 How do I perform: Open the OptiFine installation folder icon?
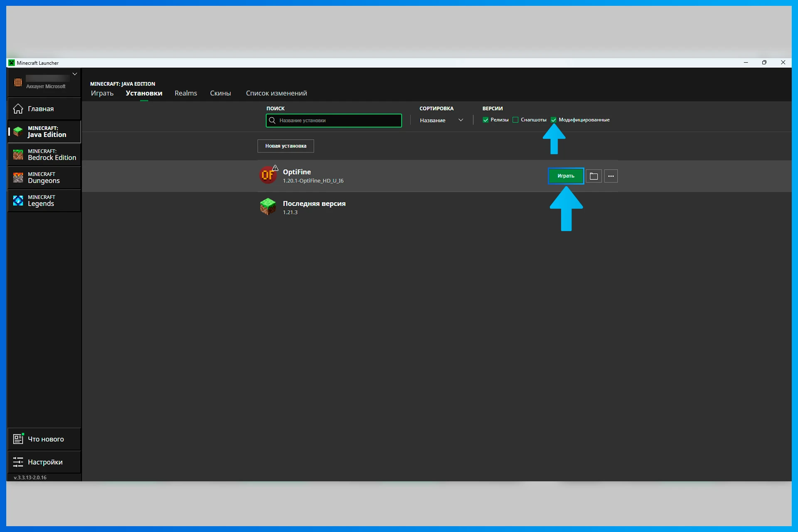[x=594, y=176]
